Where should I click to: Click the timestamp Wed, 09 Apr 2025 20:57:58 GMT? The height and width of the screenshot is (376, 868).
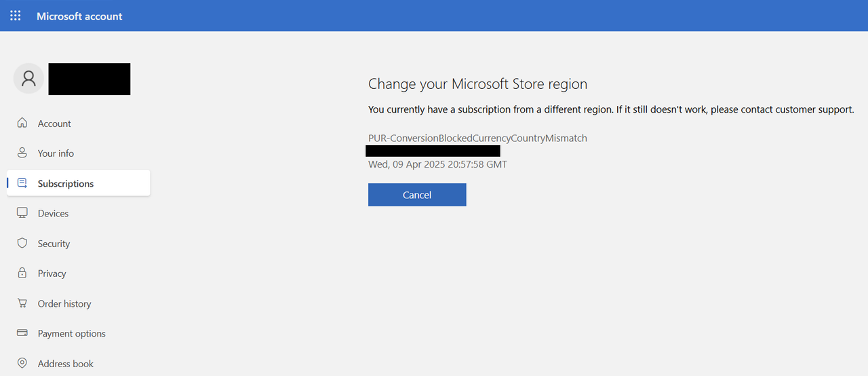coord(437,164)
